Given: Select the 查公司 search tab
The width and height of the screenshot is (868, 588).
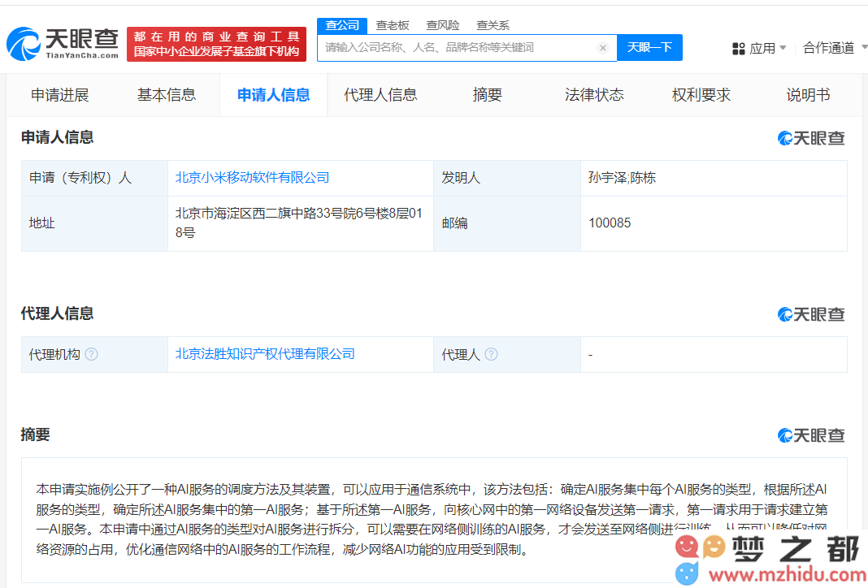Looking at the screenshot, I should [342, 25].
